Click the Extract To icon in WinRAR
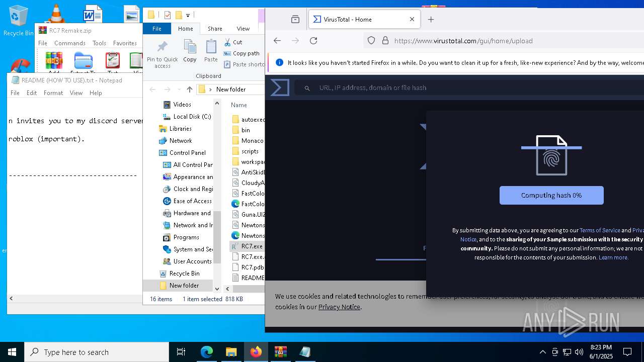This screenshot has width=644, height=362. coord(83,61)
